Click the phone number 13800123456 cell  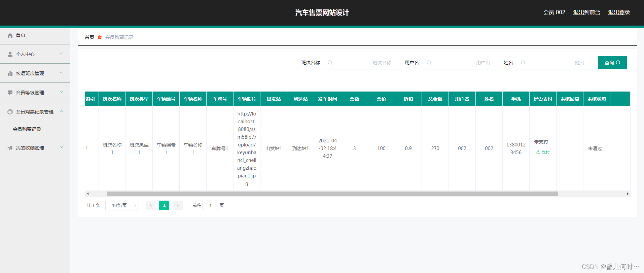[516, 148]
